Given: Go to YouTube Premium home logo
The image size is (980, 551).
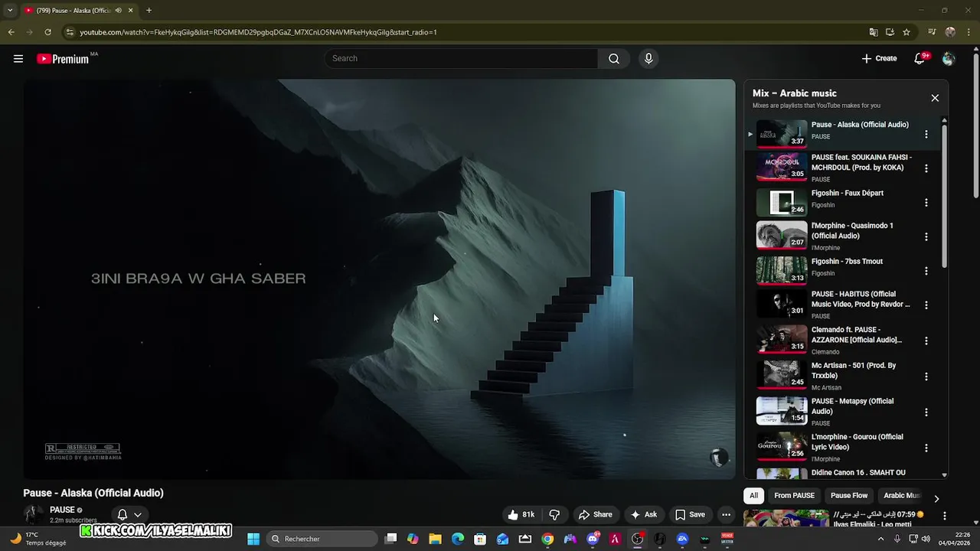Looking at the screenshot, I should pos(63,59).
